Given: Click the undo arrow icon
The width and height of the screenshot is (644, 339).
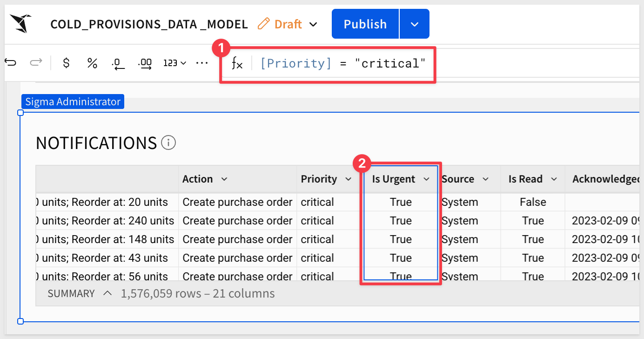Looking at the screenshot, I should pyautogui.click(x=10, y=63).
